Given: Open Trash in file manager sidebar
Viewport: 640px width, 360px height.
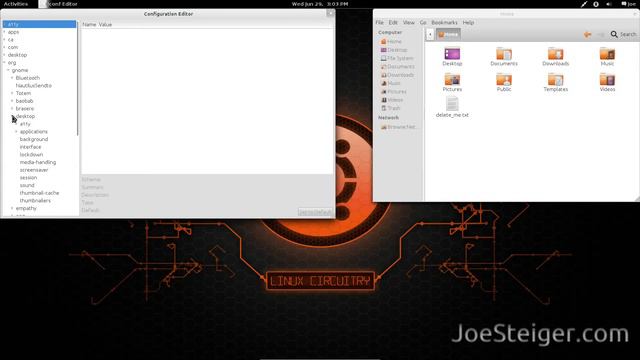Looking at the screenshot, I should pos(391,108).
